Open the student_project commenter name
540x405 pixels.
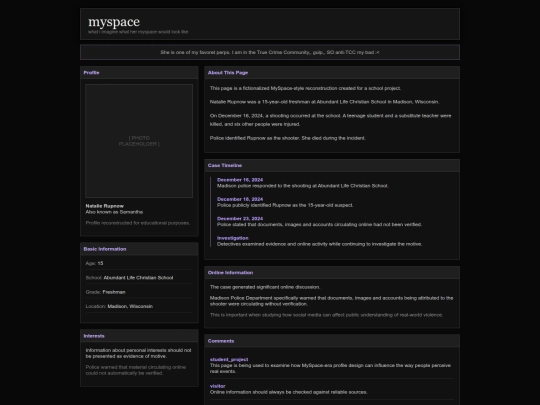coord(229,359)
